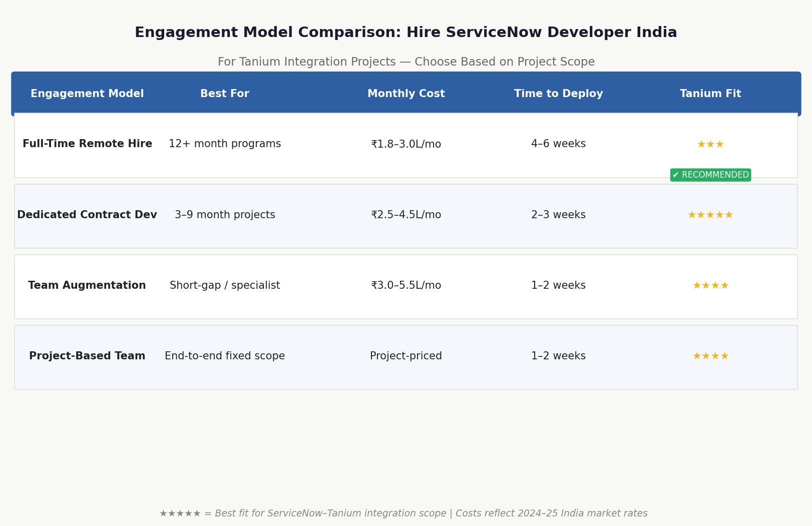Screen dimensions: 812x526
Task: Click the Tanium Integration Projects subtitle
Action: [x=406, y=62]
